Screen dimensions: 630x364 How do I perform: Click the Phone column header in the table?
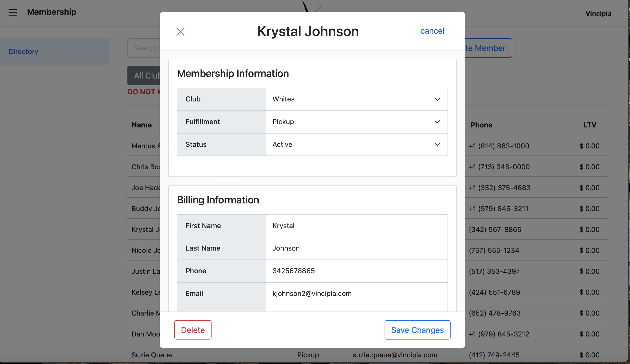481,125
